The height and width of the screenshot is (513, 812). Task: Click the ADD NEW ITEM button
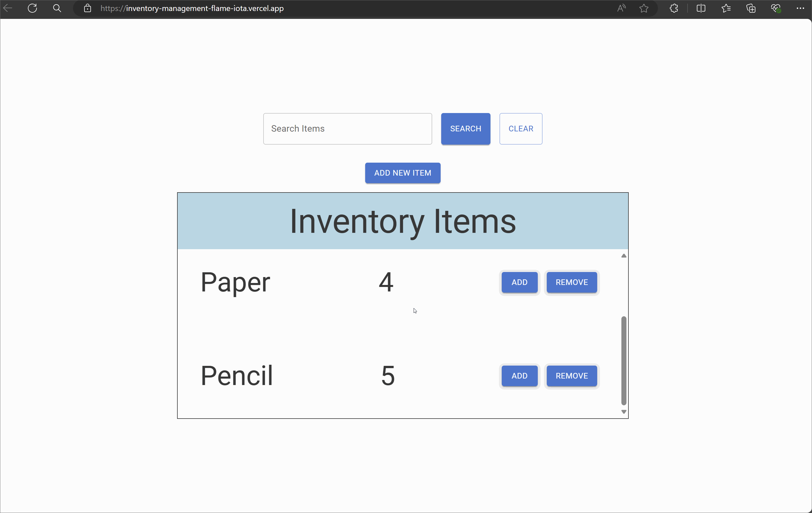(403, 173)
